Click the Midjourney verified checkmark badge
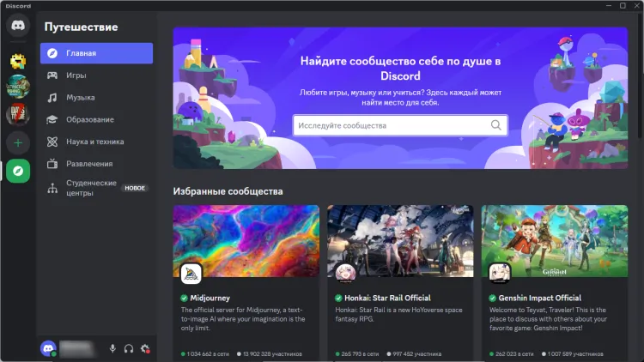The width and height of the screenshot is (644, 362). (x=184, y=298)
